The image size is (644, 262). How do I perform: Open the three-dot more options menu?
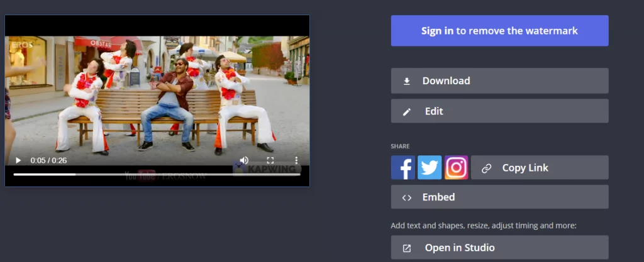[296, 160]
